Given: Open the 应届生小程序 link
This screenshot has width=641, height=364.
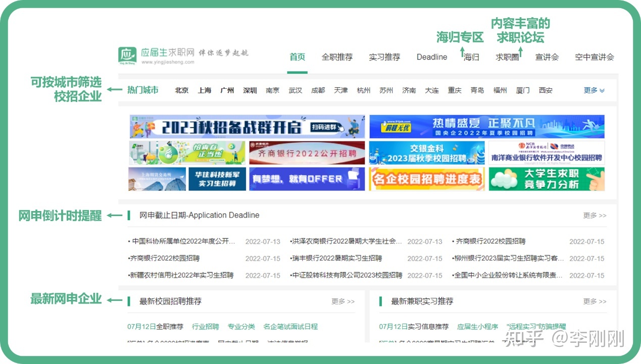Looking at the screenshot, I should [477, 327].
